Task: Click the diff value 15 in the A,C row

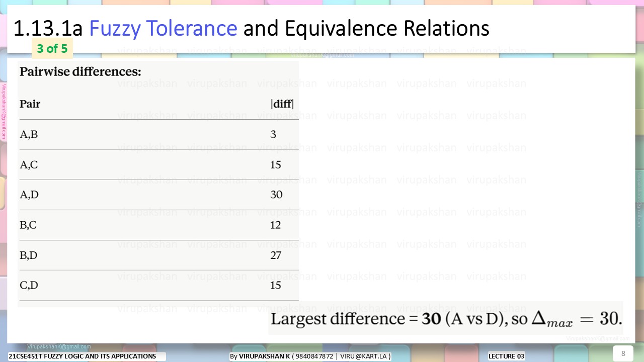Action: [276, 165]
